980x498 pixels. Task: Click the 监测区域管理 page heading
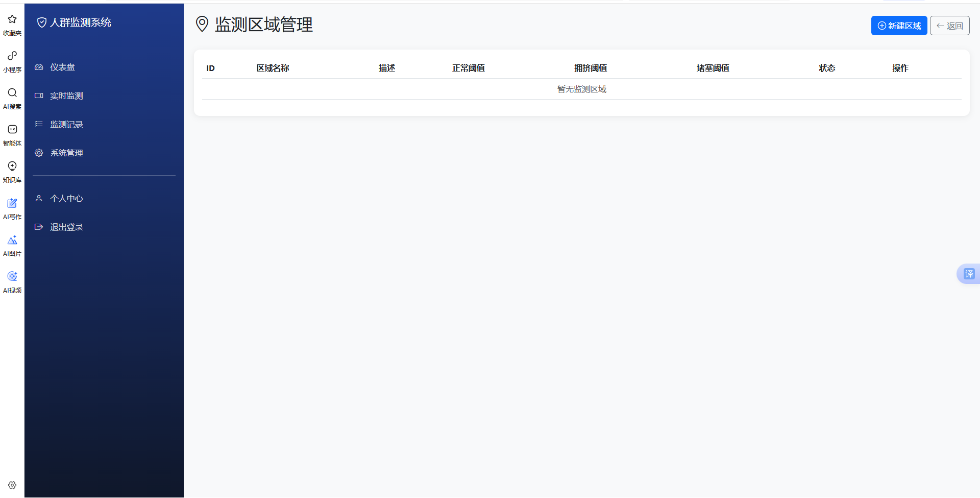click(x=264, y=24)
